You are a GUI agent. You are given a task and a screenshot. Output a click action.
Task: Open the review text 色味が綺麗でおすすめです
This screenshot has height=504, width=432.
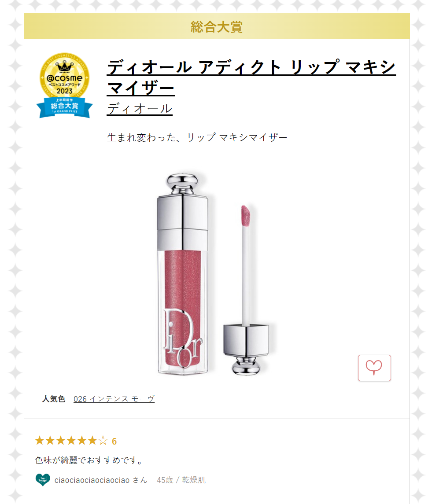90,460
